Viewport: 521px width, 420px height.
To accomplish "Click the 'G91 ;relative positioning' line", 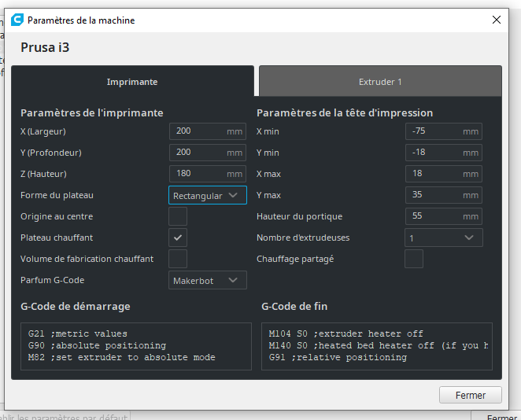I will [x=338, y=358].
